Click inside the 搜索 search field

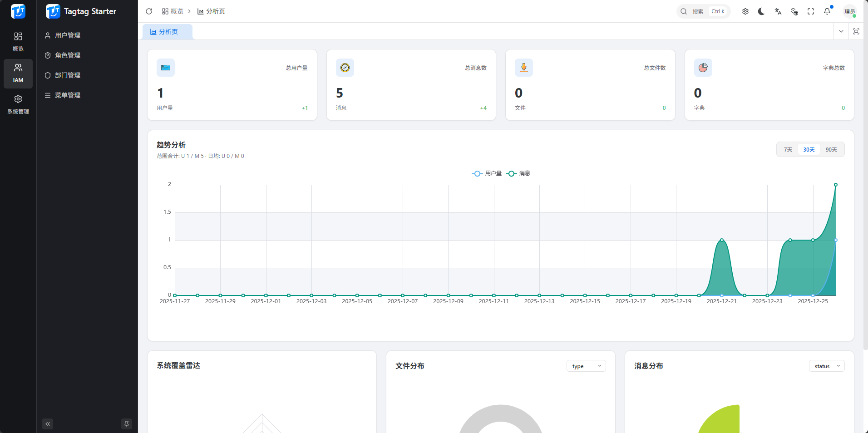(700, 11)
